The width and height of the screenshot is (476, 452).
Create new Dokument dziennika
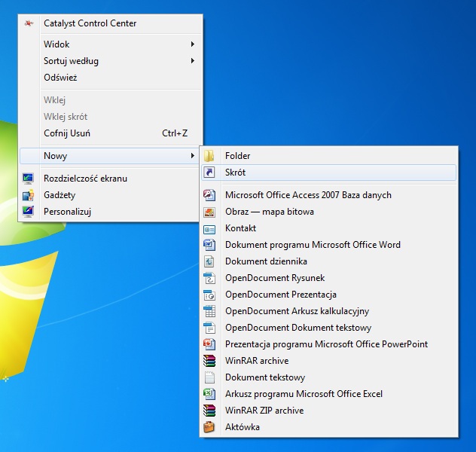click(x=329, y=261)
